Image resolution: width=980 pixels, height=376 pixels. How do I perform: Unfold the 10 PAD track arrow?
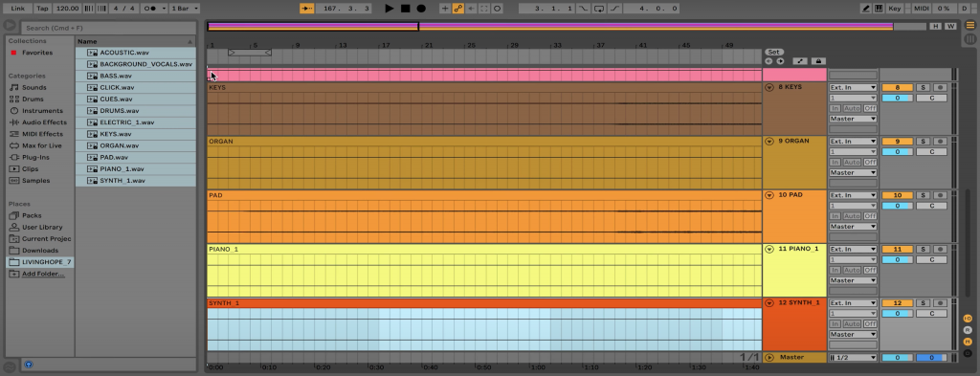click(769, 195)
